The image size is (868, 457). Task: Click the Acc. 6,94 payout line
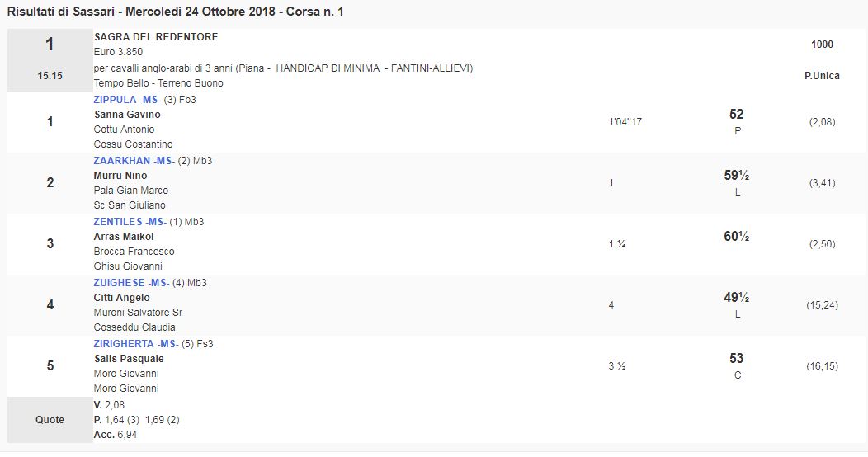click(116, 435)
